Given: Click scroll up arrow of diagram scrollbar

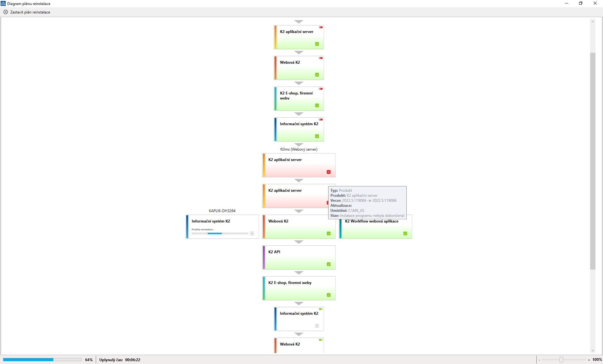Looking at the screenshot, I should tap(593, 22).
